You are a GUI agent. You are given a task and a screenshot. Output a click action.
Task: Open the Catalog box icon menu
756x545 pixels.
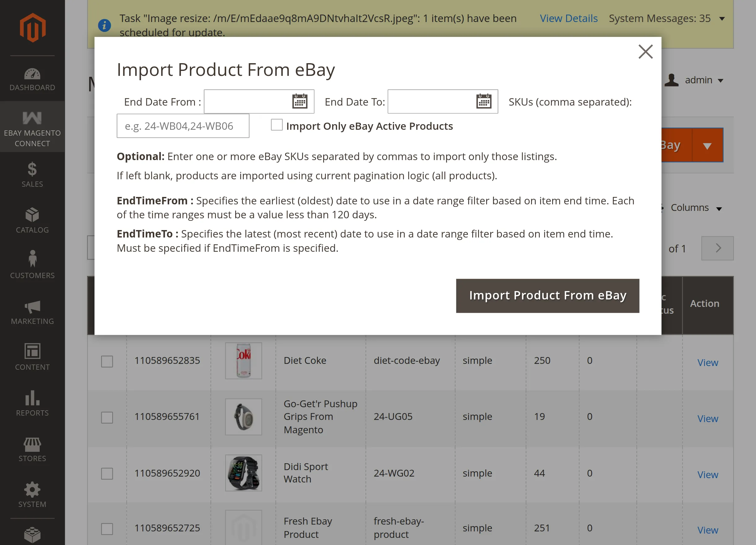tap(32, 220)
